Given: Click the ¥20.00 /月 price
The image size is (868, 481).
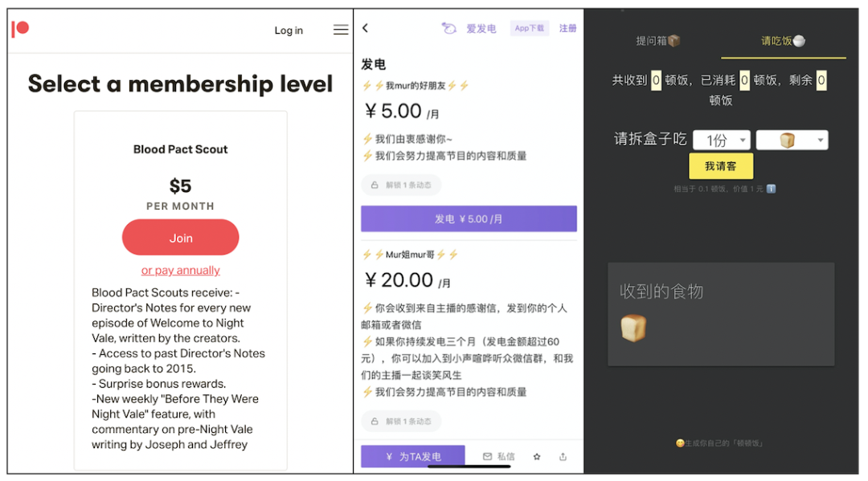Looking at the screenshot, I should 407,280.
